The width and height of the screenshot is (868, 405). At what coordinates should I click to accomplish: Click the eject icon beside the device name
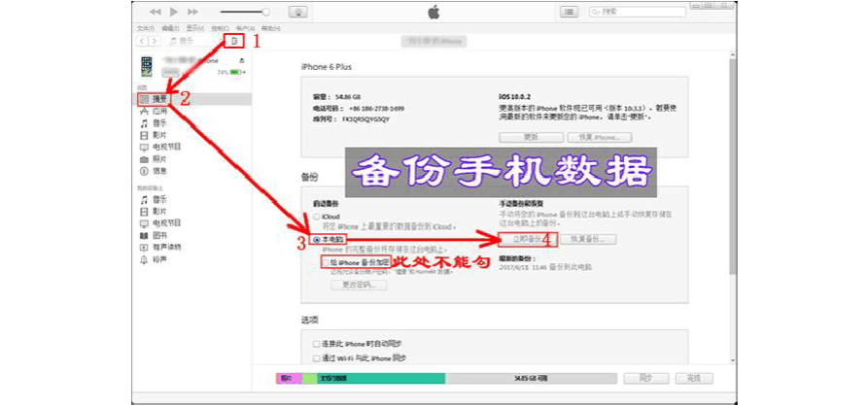coord(241,61)
